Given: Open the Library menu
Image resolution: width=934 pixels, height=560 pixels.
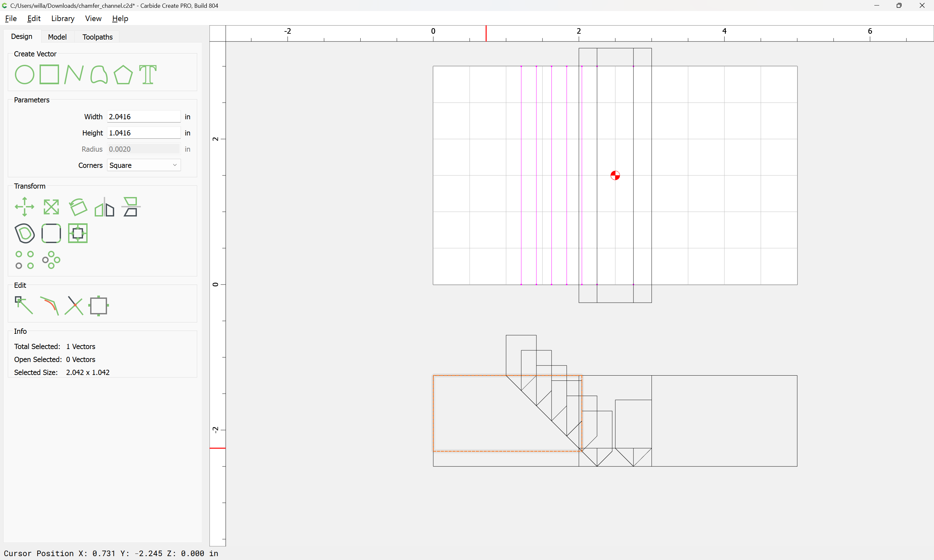Looking at the screenshot, I should click(x=63, y=18).
